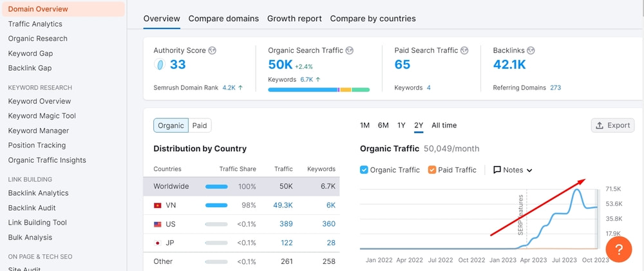Click the Vietnam flag icon in VN row
Screen dimensions: 644x271
[x=157, y=205]
